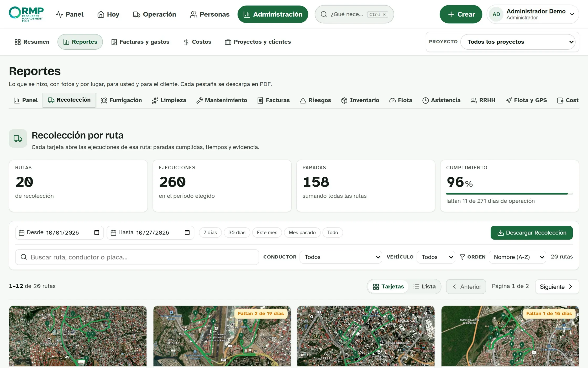Viewport: 588px width, 368px height.
Task: Open Proyectos y clientes
Action: [x=258, y=42]
